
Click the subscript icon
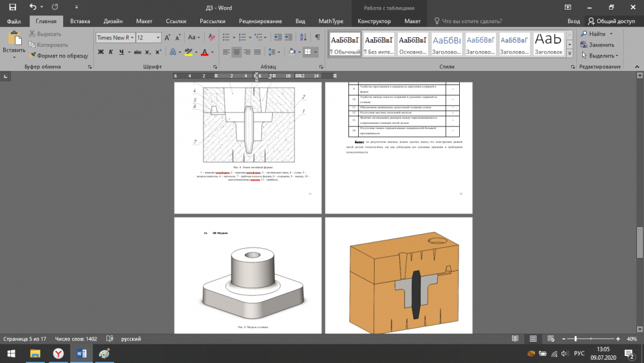coord(147,52)
